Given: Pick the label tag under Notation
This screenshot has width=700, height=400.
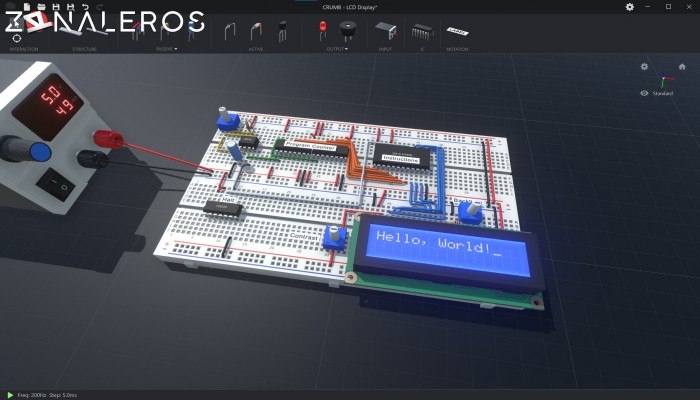Looking at the screenshot, I should point(457,31).
